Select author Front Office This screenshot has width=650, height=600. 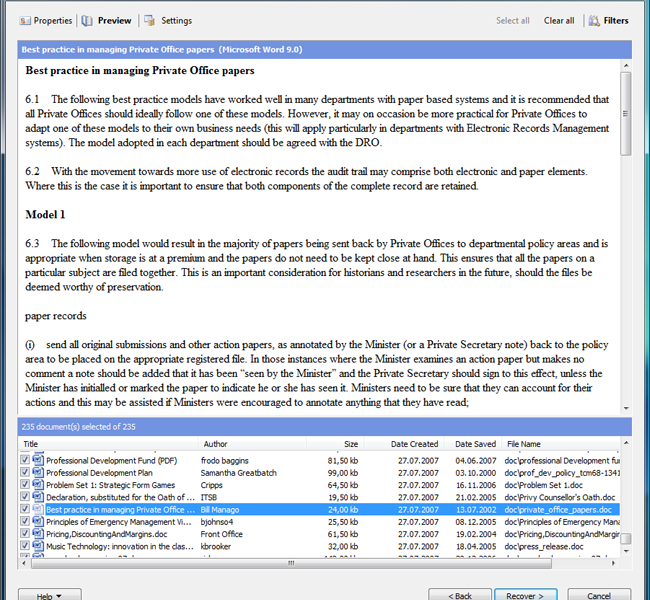221,534
